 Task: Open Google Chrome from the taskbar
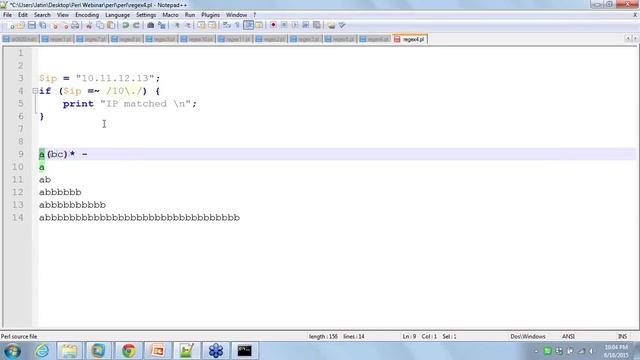[x=129, y=351]
